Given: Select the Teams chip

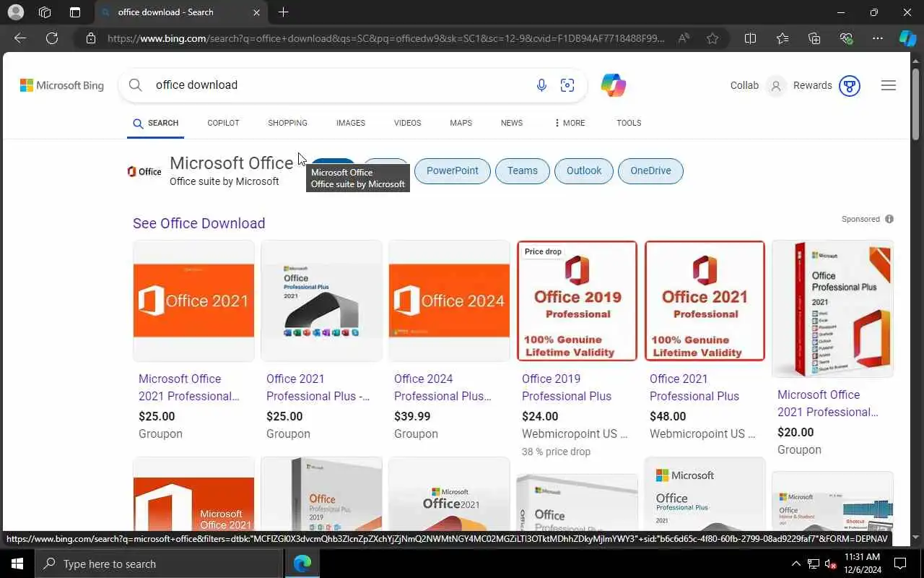Looking at the screenshot, I should click(x=523, y=171).
